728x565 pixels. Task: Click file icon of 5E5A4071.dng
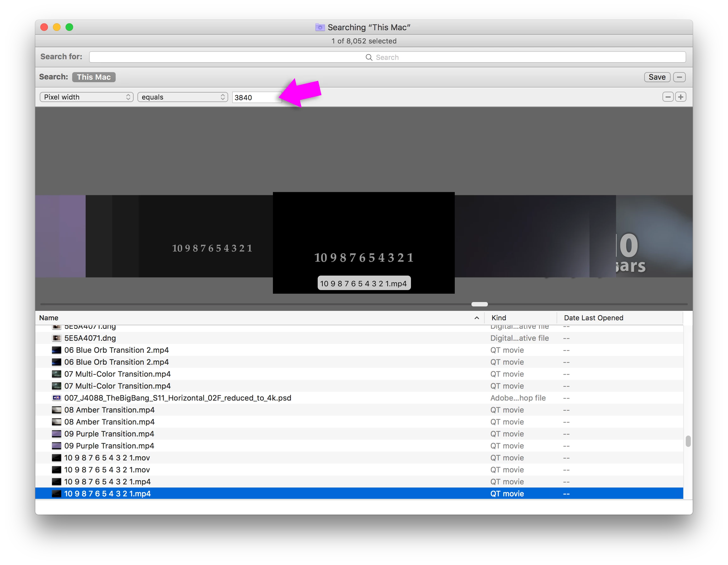57,338
